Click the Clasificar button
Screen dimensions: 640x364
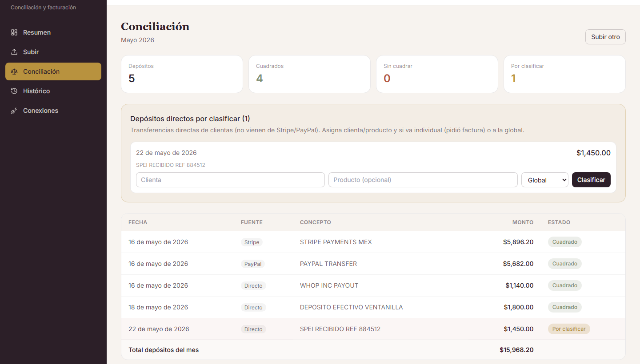[591, 180]
